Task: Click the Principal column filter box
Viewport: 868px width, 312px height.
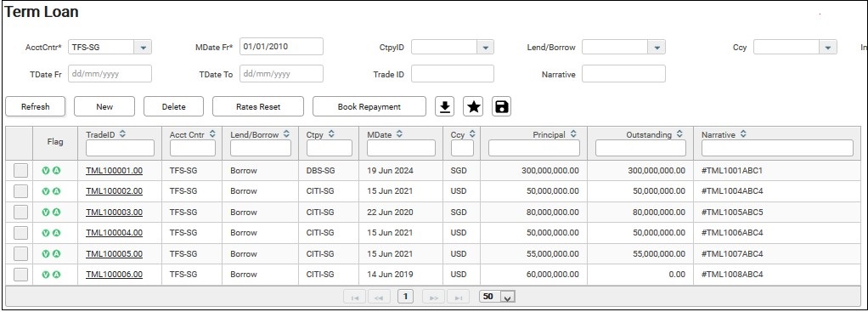Action: (x=534, y=148)
